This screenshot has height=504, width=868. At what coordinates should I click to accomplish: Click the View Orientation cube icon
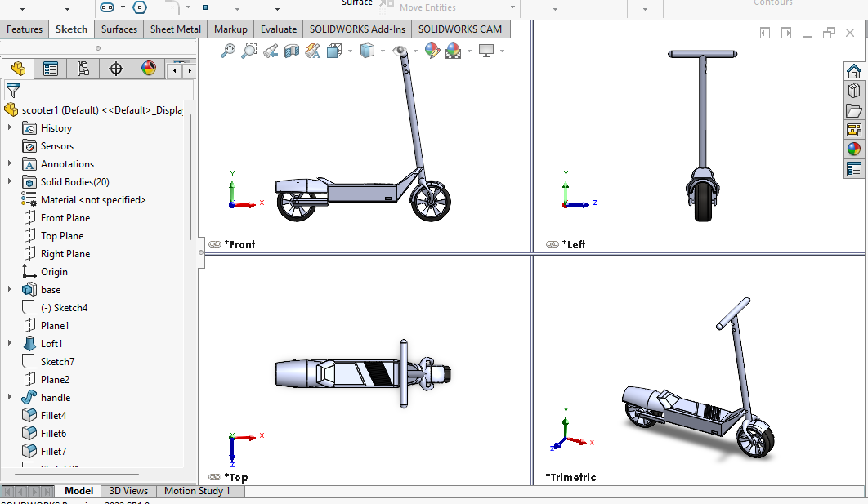pos(334,51)
